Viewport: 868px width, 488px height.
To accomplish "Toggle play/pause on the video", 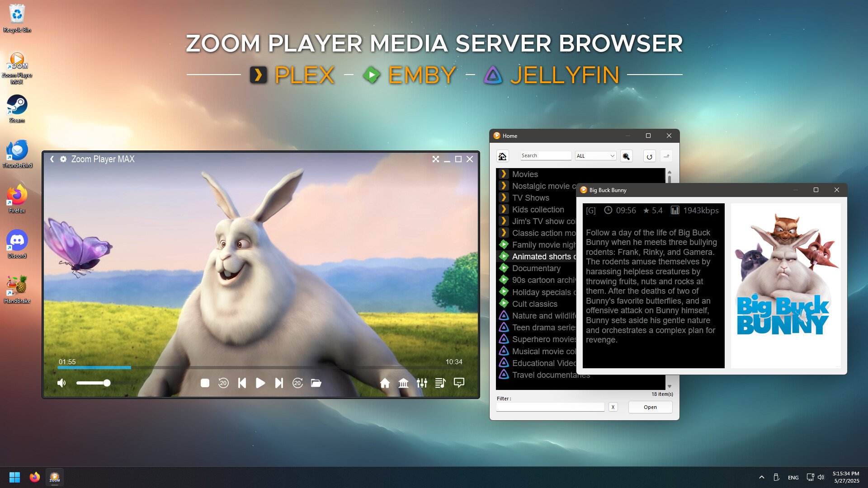I will tap(260, 383).
